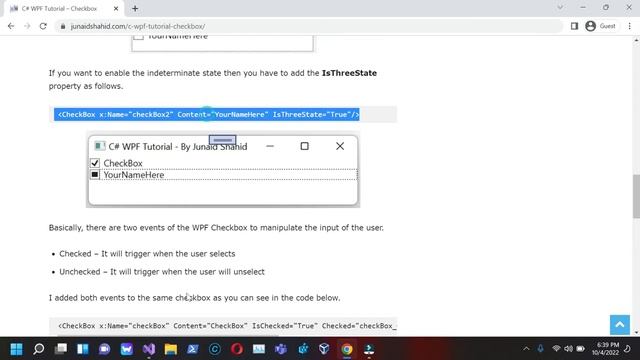Image resolution: width=640 pixels, height=360 pixels.
Task: Open the Chat taskbar icon
Action: pos(104,349)
